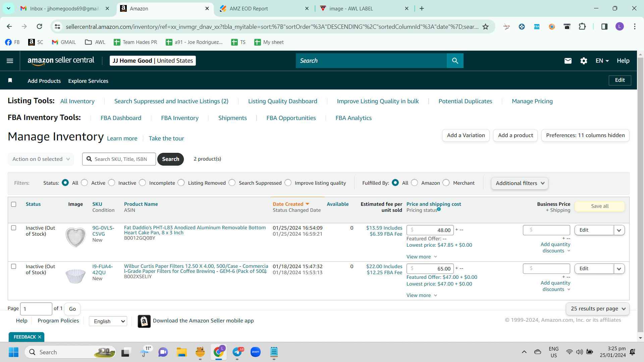This screenshot has height=362, width=644.
Task: Open the Explore Services menu item
Action: click(x=88, y=81)
